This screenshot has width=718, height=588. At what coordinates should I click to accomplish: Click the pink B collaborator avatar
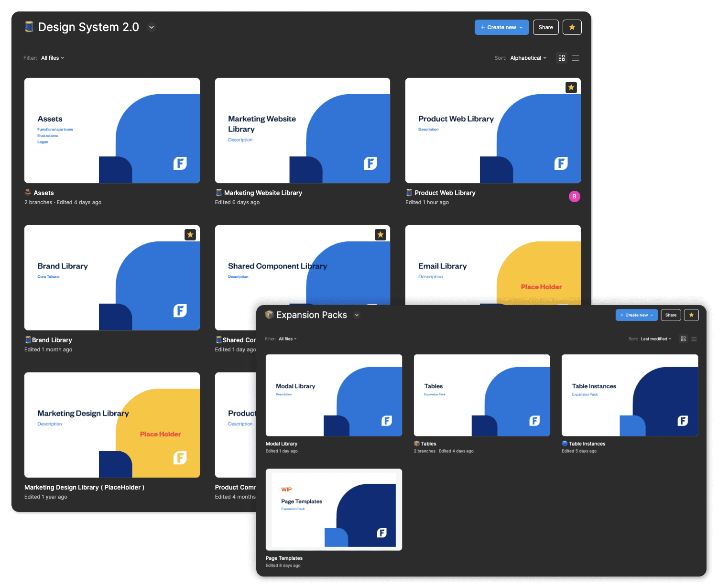(x=574, y=196)
